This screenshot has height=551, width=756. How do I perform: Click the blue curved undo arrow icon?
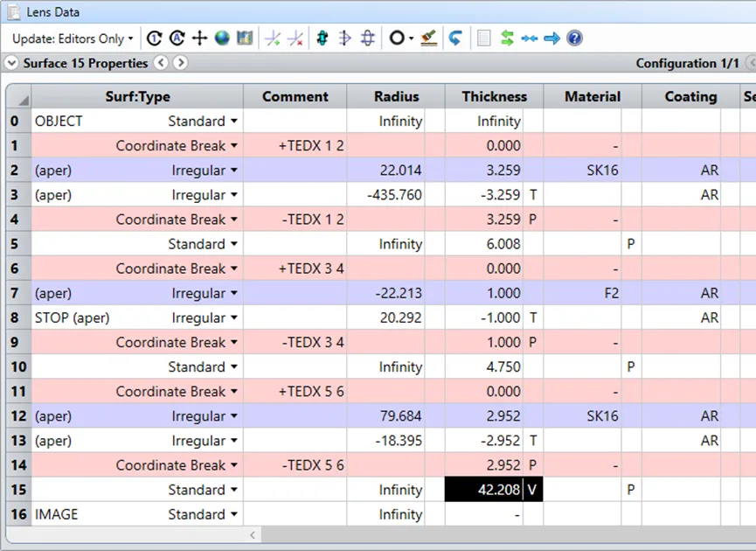[455, 38]
